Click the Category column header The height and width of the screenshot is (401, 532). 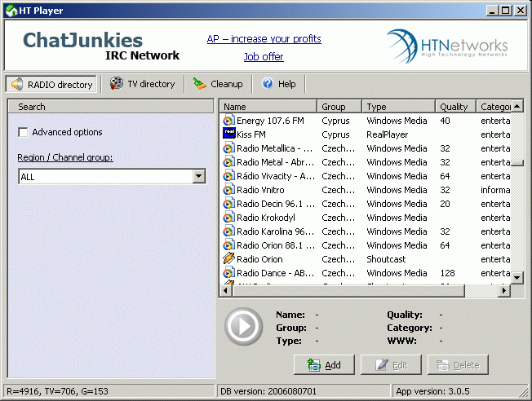(x=494, y=107)
